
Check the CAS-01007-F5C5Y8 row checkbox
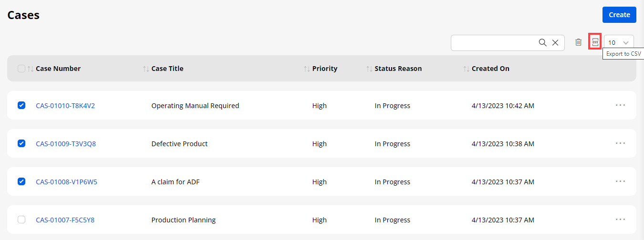(x=21, y=220)
